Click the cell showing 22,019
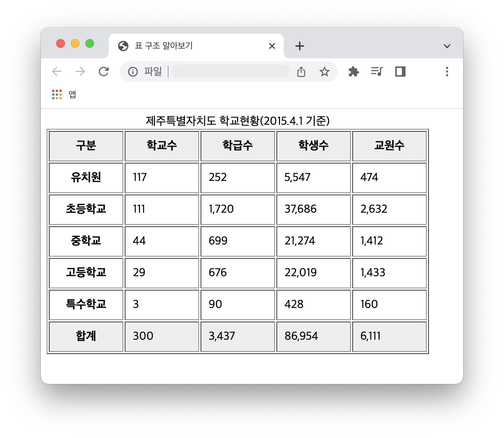504x438 pixels. point(314,273)
